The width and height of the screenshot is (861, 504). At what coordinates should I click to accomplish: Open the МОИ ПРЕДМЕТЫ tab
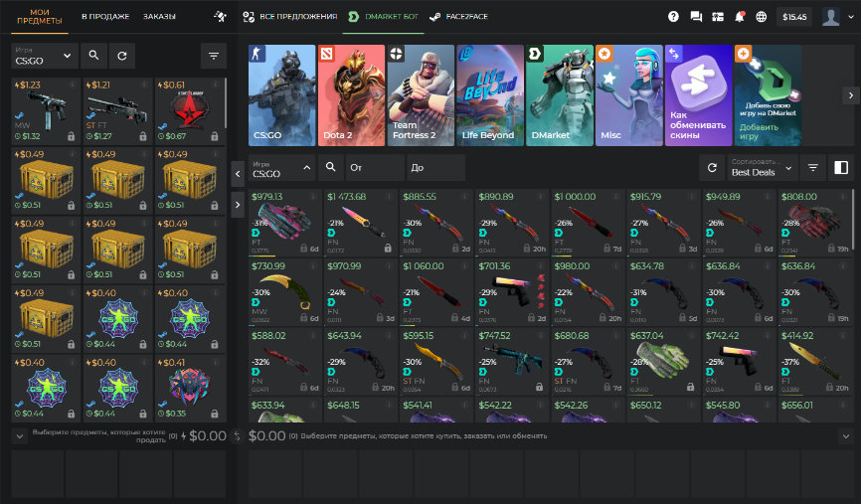coord(40,17)
